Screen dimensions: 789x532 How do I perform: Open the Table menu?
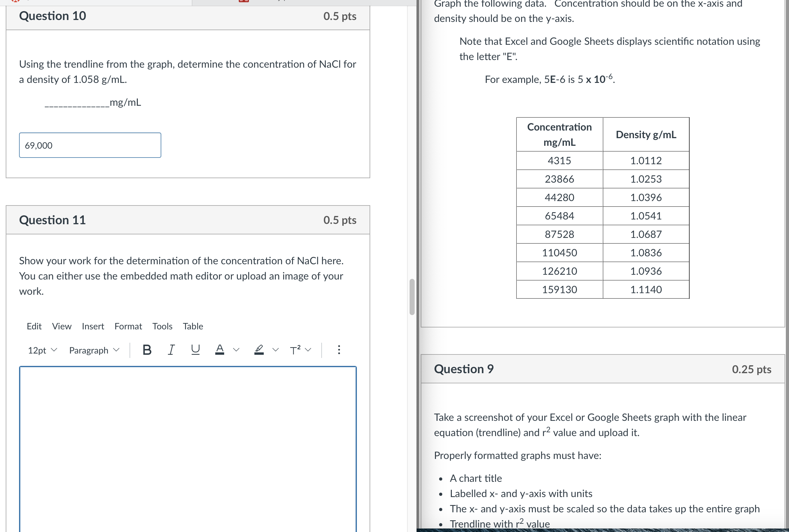(x=193, y=327)
